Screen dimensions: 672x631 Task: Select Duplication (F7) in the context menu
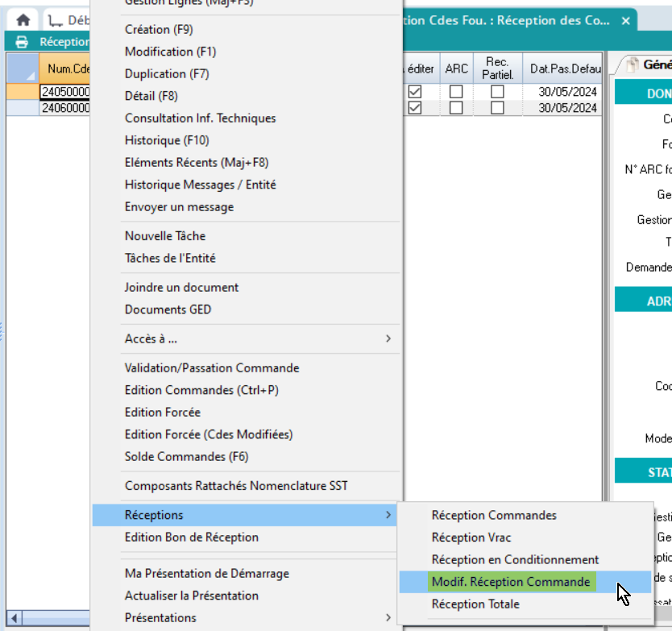coord(167,74)
